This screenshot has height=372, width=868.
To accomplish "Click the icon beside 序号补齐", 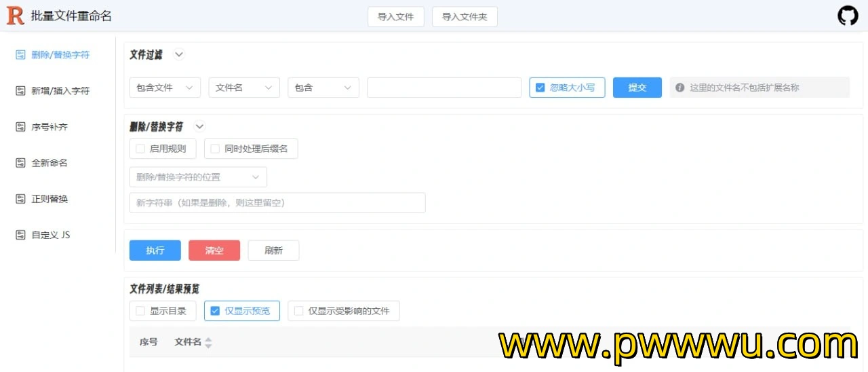I will [20, 127].
